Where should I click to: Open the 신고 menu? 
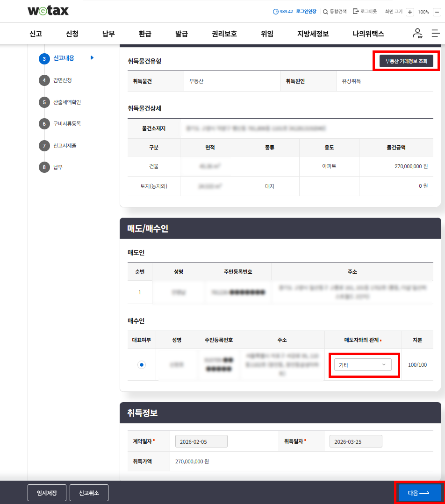36,34
